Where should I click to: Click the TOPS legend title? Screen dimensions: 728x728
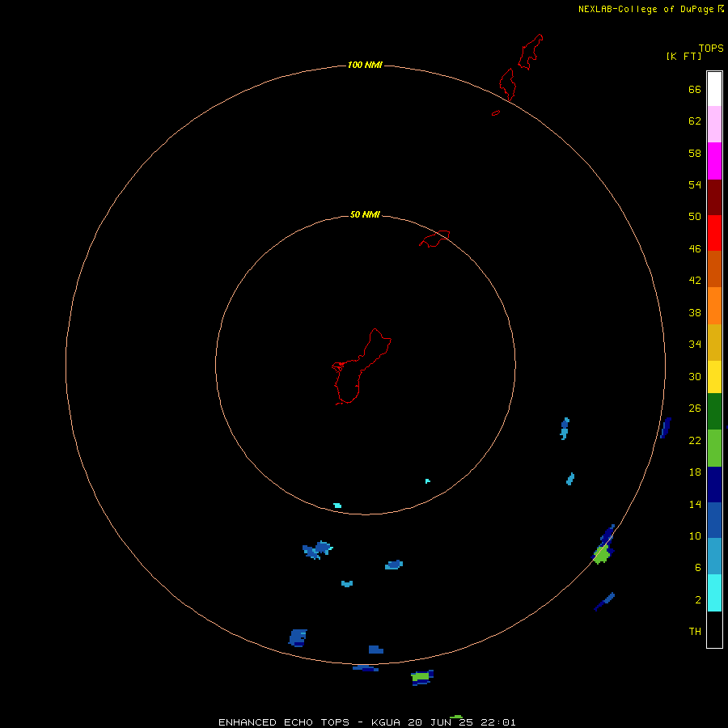(711, 48)
